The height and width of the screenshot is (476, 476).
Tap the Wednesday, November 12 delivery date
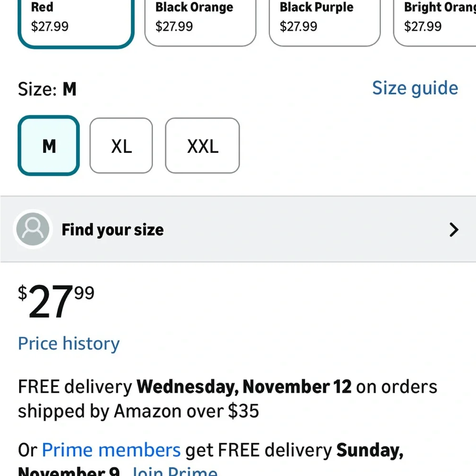(244, 387)
